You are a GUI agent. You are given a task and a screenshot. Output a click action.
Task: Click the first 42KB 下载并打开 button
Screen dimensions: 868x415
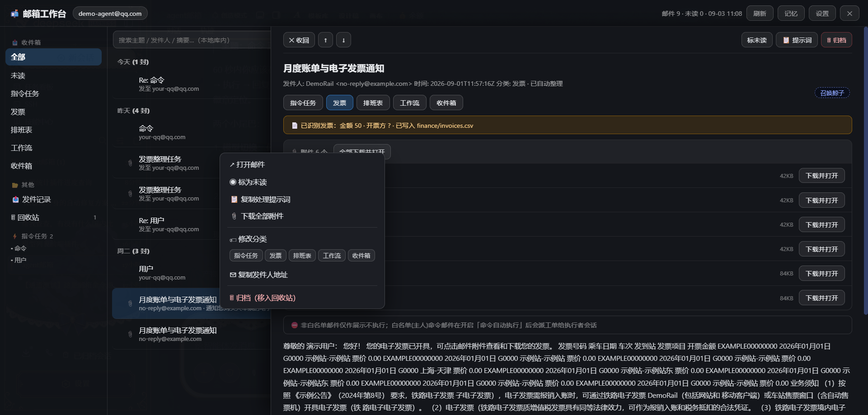pyautogui.click(x=821, y=176)
